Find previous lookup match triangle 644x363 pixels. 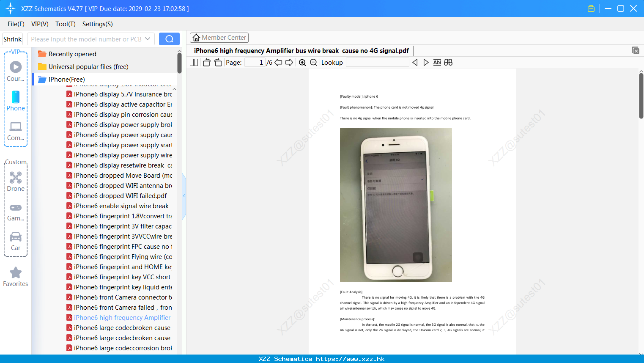click(x=415, y=63)
